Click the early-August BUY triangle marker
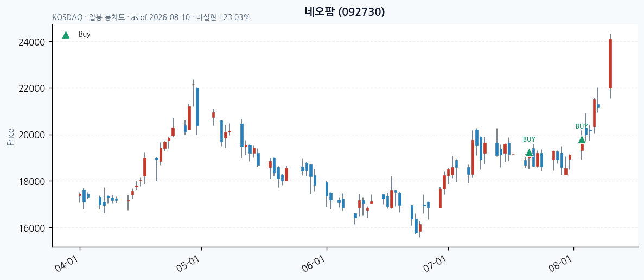The height and width of the screenshot is (280, 644). pyautogui.click(x=582, y=139)
